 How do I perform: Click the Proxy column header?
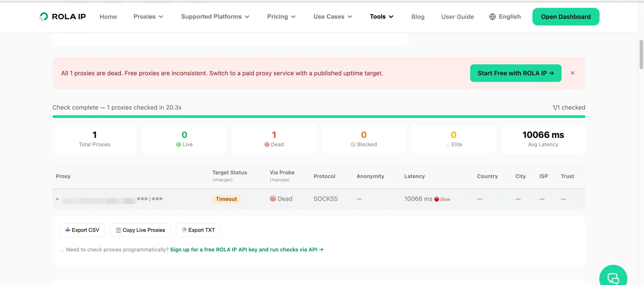pyautogui.click(x=63, y=176)
